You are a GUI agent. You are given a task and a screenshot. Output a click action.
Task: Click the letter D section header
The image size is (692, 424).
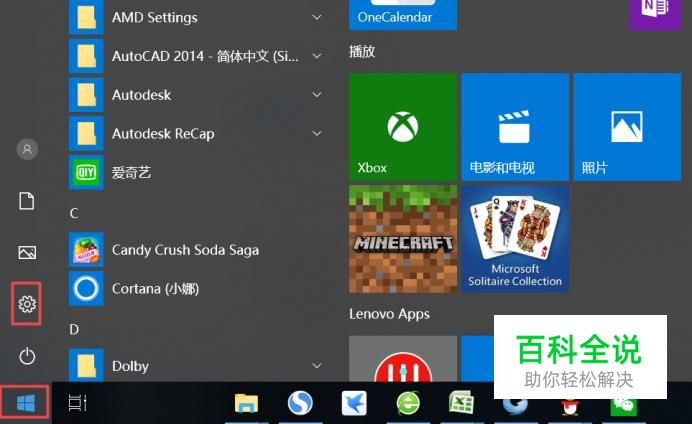[74, 329]
